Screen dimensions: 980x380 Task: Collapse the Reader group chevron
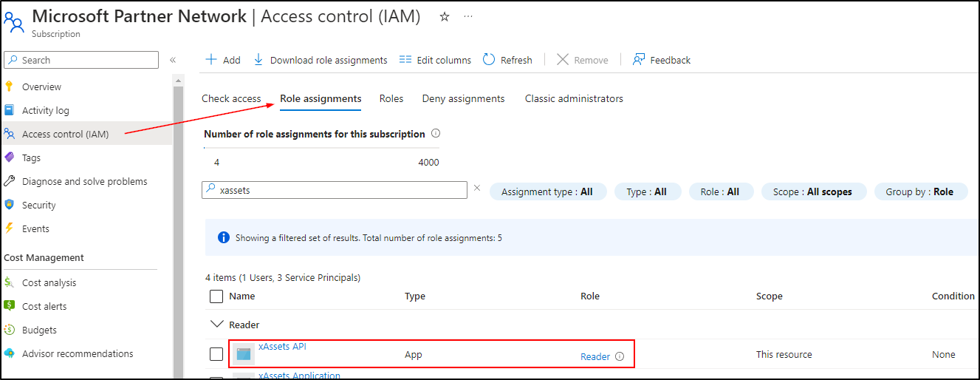point(216,325)
